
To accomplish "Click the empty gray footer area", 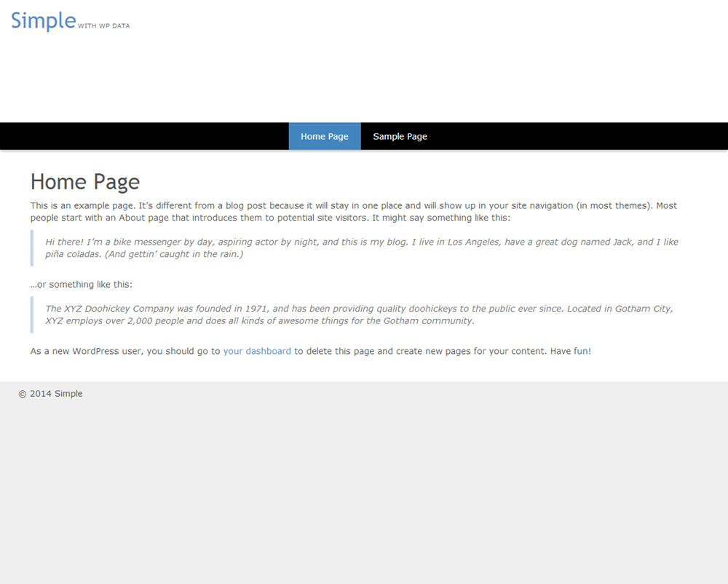I will coord(364,495).
